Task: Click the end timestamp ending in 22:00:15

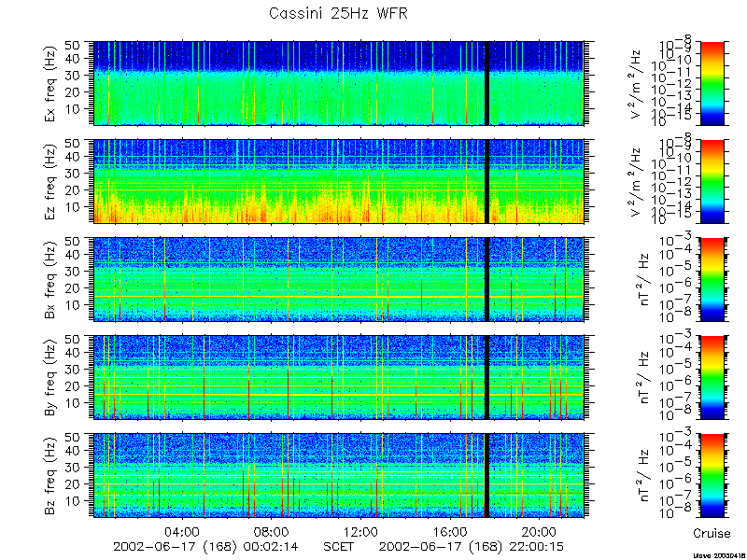Action: pos(472,546)
